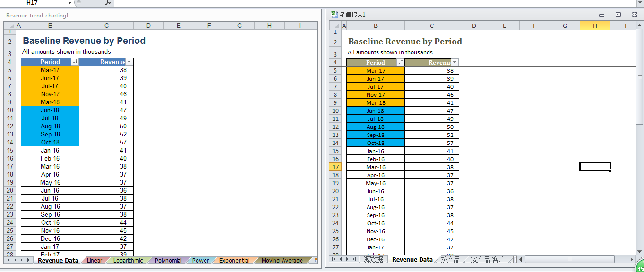644x272 pixels.
Task: Open Revenue filter dropdown in left workbook
Action: pos(129,62)
